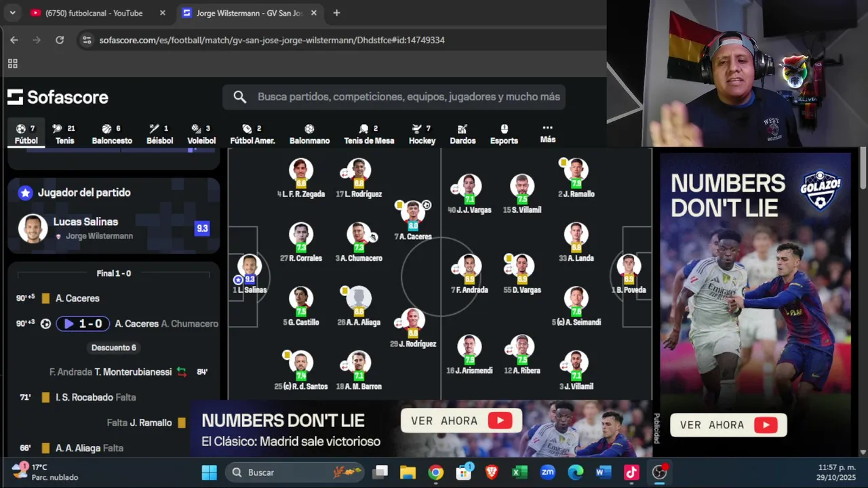Open the Hockey sport icon
868x488 pixels.
point(417,129)
